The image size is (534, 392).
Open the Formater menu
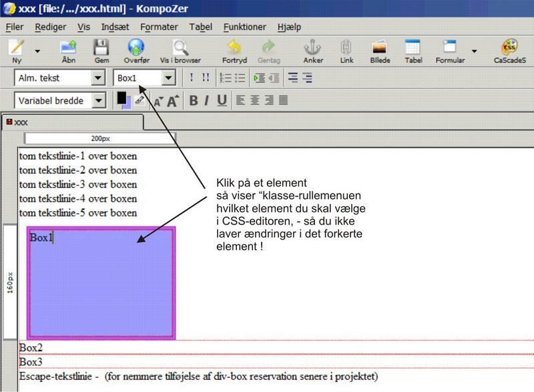pyautogui.click(x=159, y=27)
